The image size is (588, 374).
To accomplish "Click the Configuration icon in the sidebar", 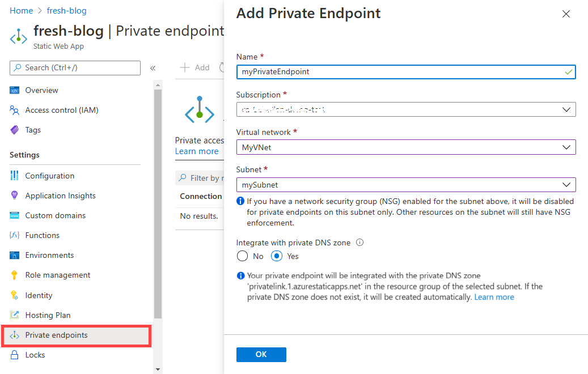I will point(15,176).
